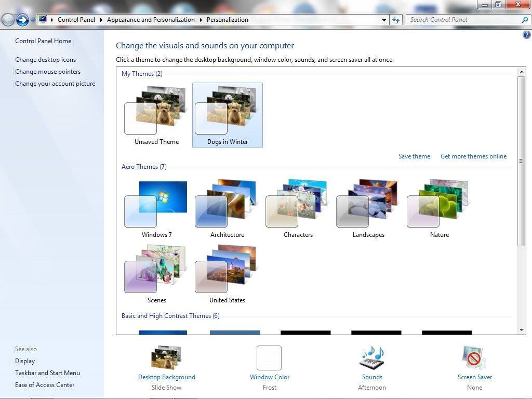532x399 pixels.
Task: Click Basic and High Contrast Themes header
Action: pos(170,316)
